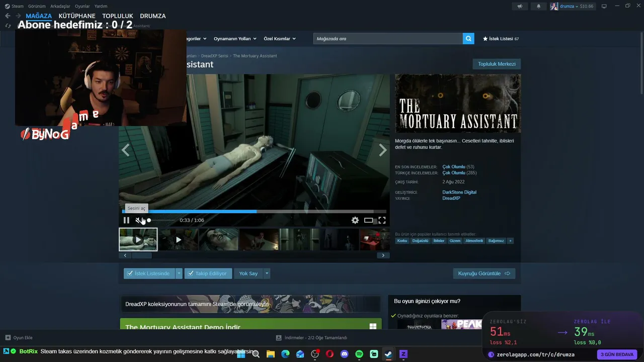Open the Oyunlar menu

coord(83,6)
